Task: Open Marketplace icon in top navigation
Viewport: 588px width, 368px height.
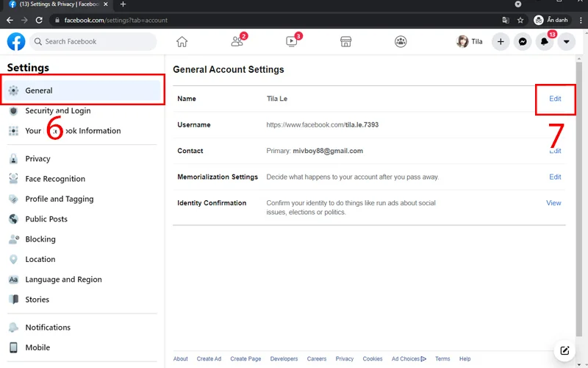Action: (345, 42)
